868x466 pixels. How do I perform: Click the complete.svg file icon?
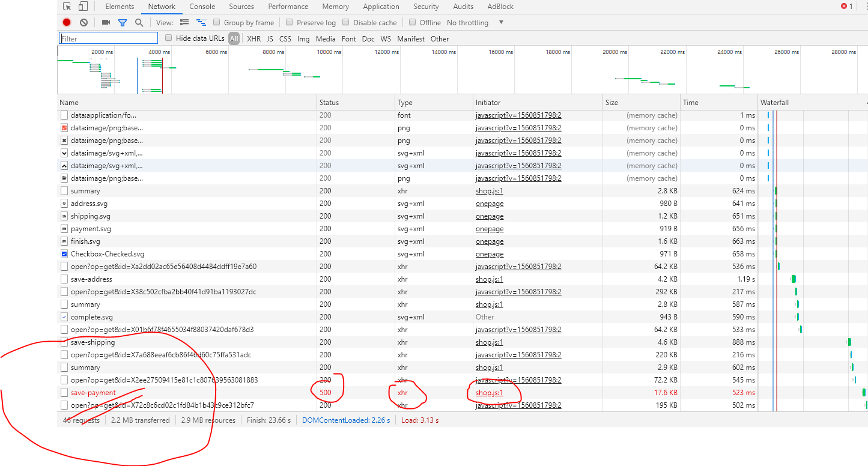point(64,317)
